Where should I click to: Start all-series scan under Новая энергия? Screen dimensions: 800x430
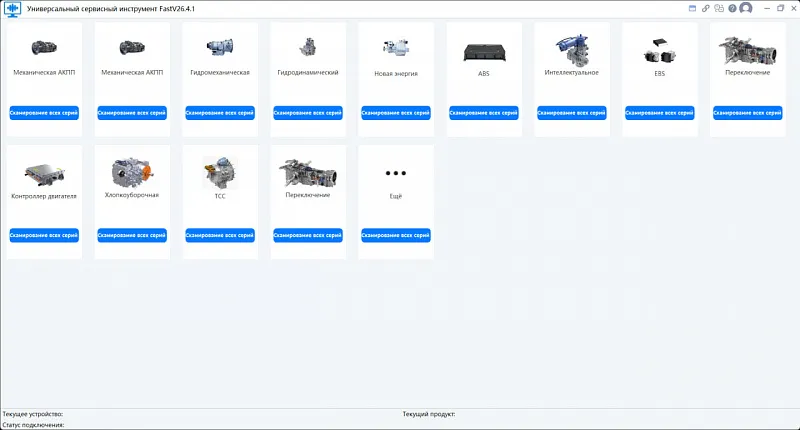pyautogui.click(x=396, y=113)
